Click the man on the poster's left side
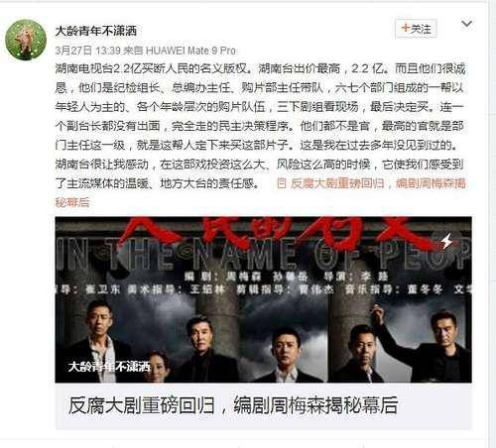This screenshot has height=448, width=496. pyautogui.click(x=99, y=340)
